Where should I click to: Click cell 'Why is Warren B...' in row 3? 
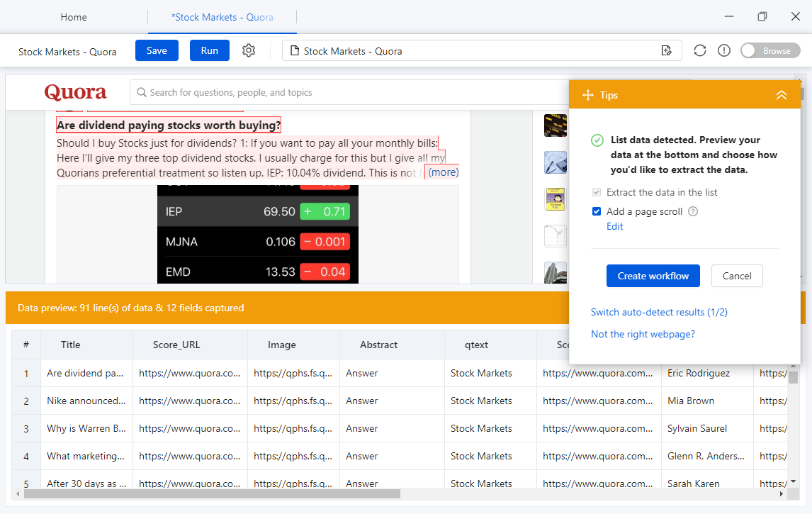pos(86,428)
